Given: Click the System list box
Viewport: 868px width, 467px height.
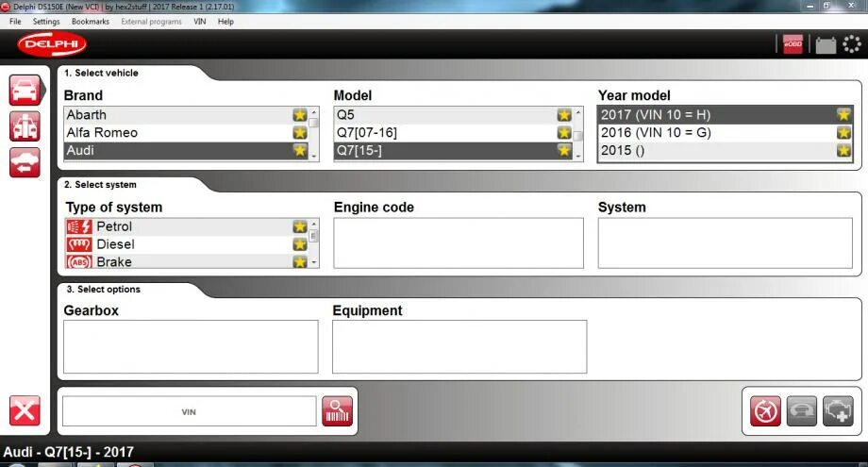Looking at the screenshot, I should [726, 242].
